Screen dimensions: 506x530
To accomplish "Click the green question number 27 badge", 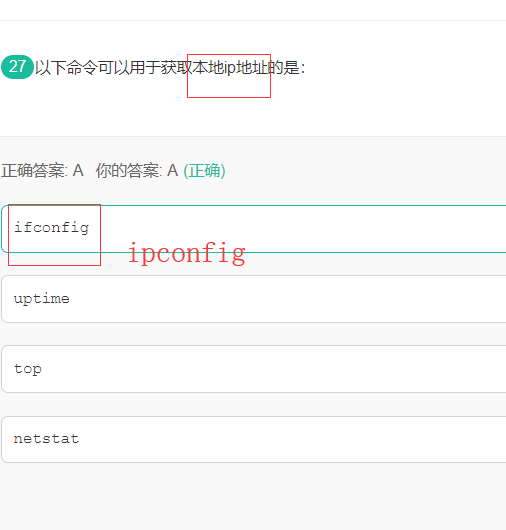I will click(17, 67).
